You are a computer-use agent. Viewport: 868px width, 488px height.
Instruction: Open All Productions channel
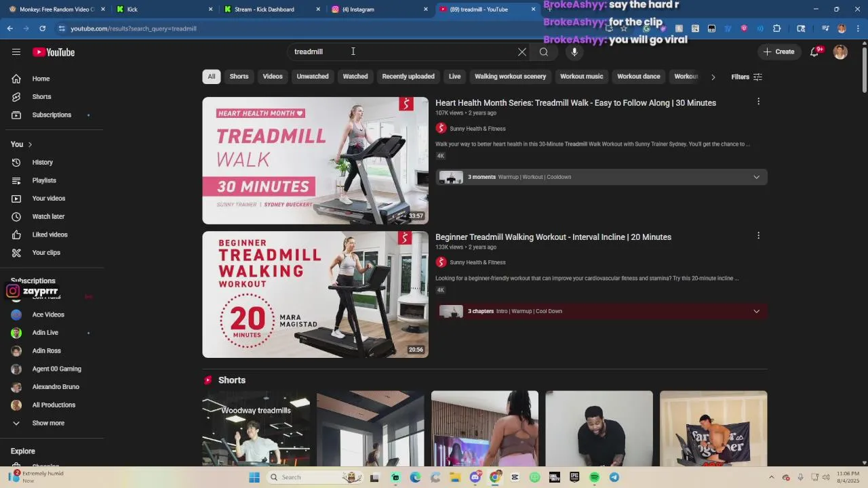coord(52,405)
